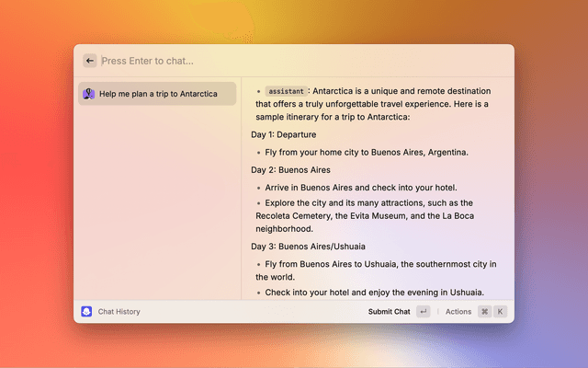The width and height of the screenshot is (588, 368).
Task: Open the Actions menu
Action: 458,312
